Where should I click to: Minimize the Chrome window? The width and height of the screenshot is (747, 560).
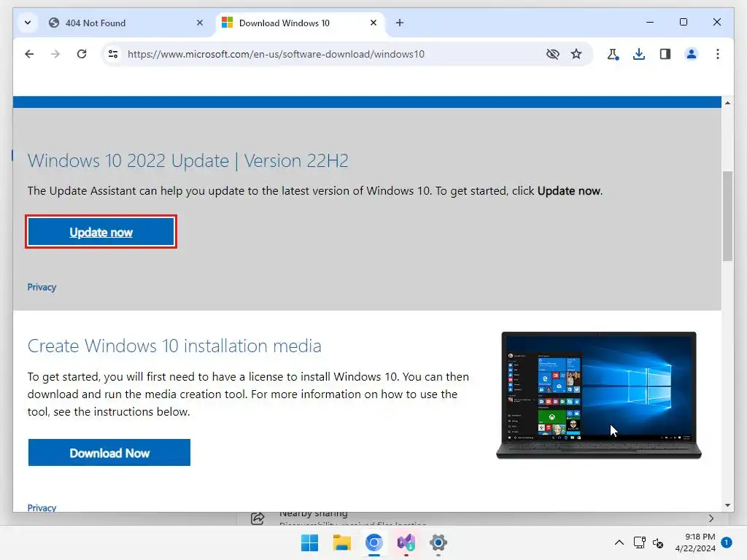[650, 22]
